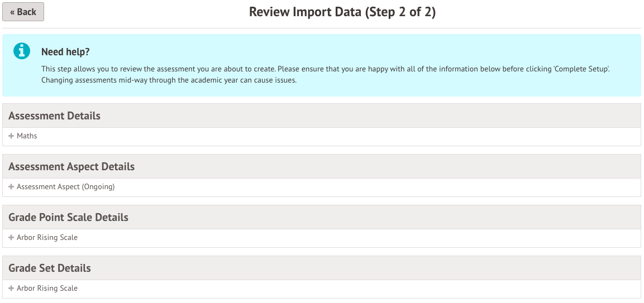
Task: Click the « Back button
Action: (23, 12)
